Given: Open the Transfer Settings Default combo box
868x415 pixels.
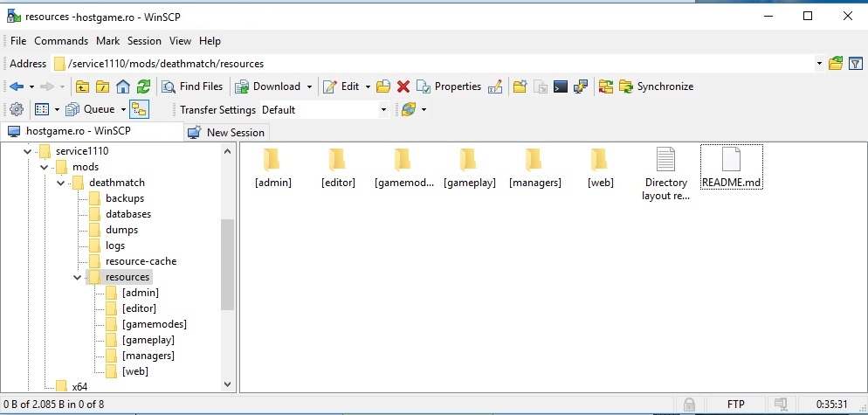Looking at the screenshot, I should click(324, 110).
